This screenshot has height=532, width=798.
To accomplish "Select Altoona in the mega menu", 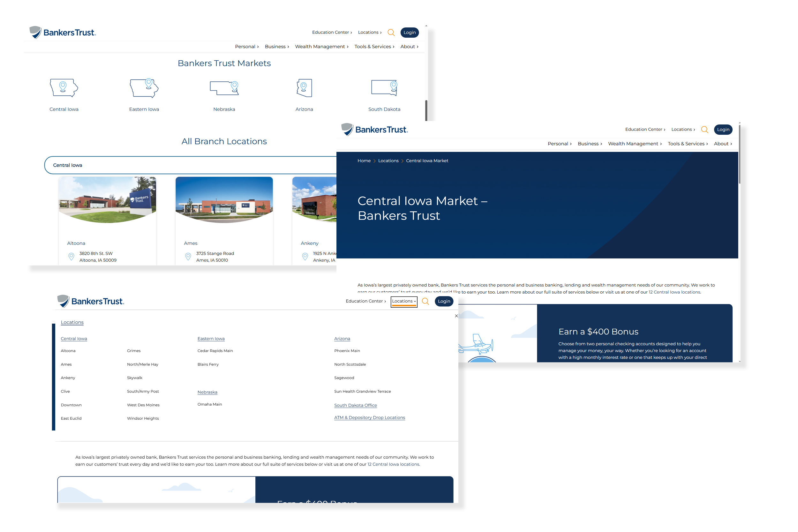I will (x=68, y=351).
